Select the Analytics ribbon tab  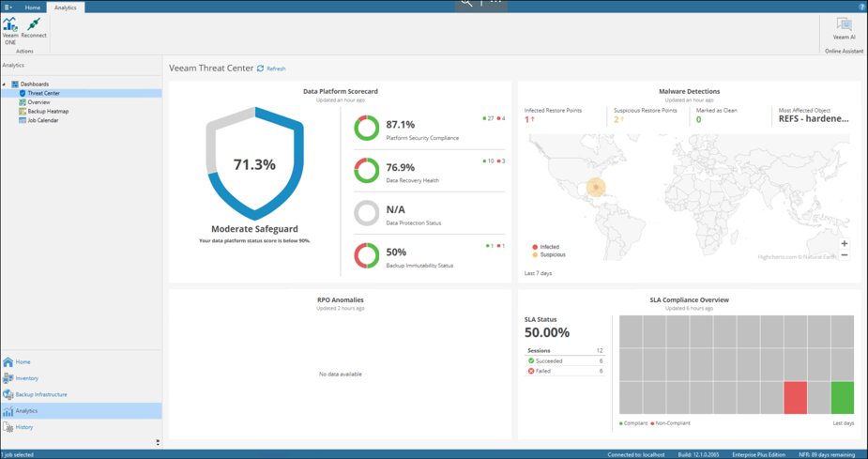click(x=66, y=8)
